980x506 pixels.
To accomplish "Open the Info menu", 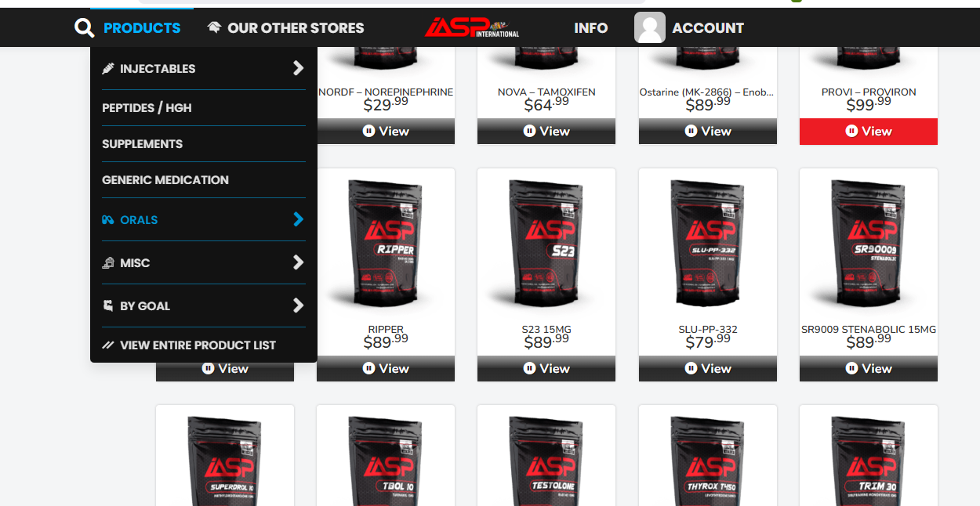I will 591,28.
